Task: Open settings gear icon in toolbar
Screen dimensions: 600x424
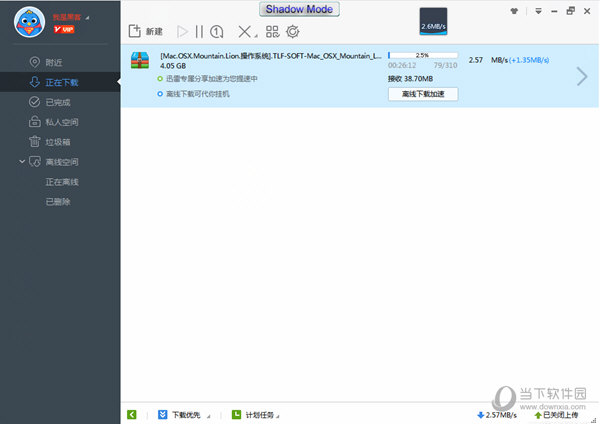Action: [x=293, y=32]
